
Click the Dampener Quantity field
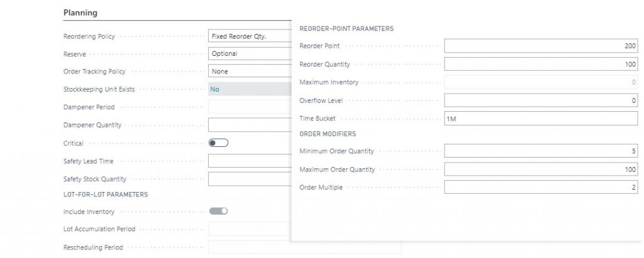tap(249, 125)
